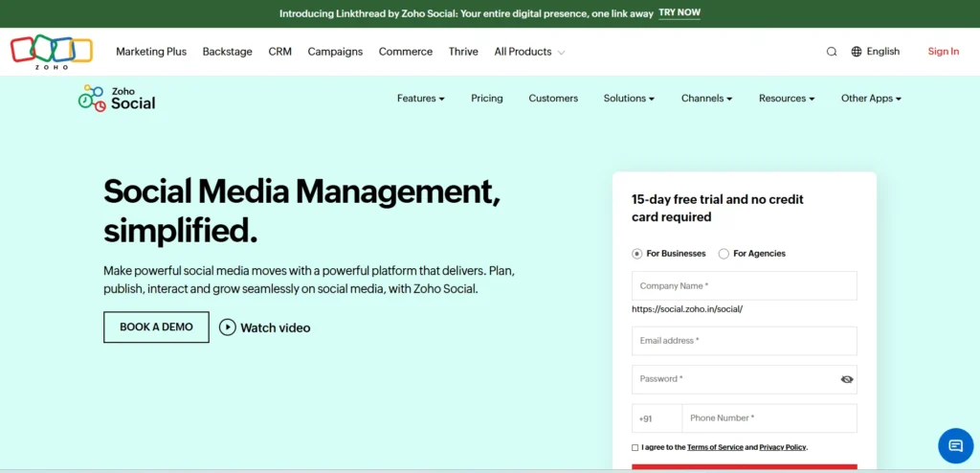The height and width of the screenshot is (473, 980).
Task: Expand the Resources menu
Action: [787, 99]
